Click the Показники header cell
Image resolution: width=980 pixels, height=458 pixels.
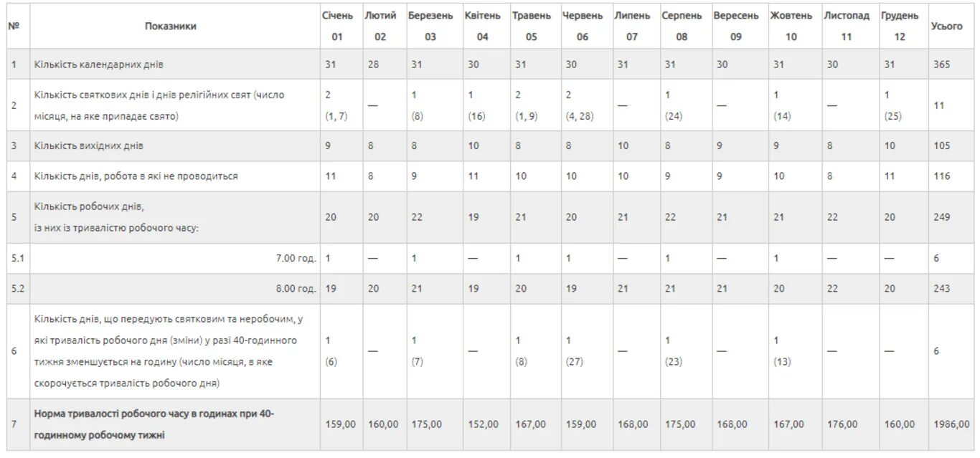[x=171, y=26]
